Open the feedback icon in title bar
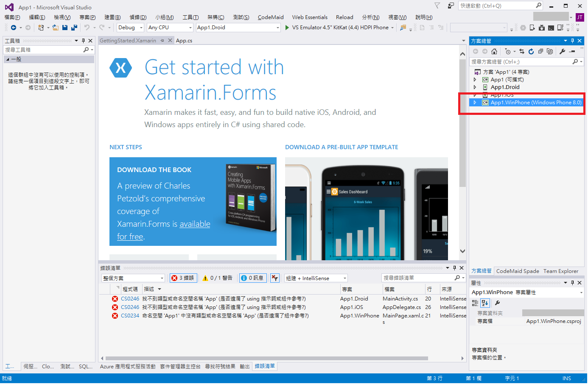This screenshot has height=384, width=588. coord(451,6)
